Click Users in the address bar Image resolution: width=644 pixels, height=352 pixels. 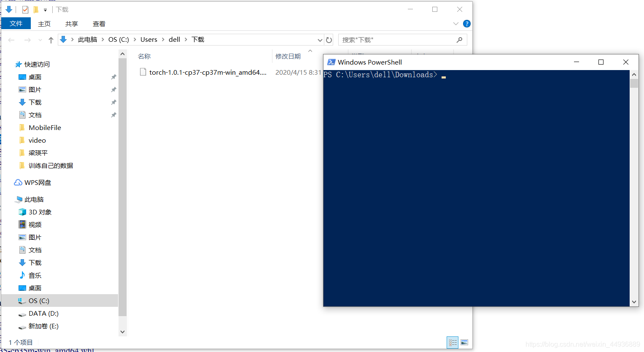148,39
